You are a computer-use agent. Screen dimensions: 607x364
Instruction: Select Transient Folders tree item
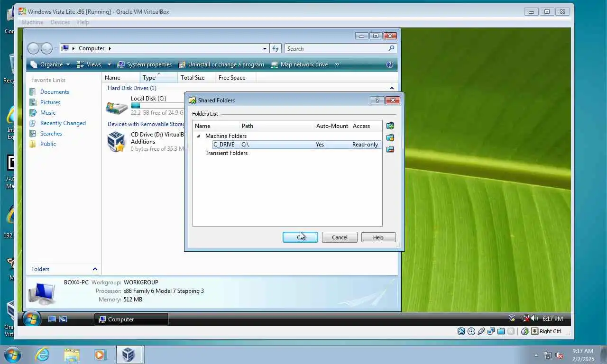pos(226,153)
